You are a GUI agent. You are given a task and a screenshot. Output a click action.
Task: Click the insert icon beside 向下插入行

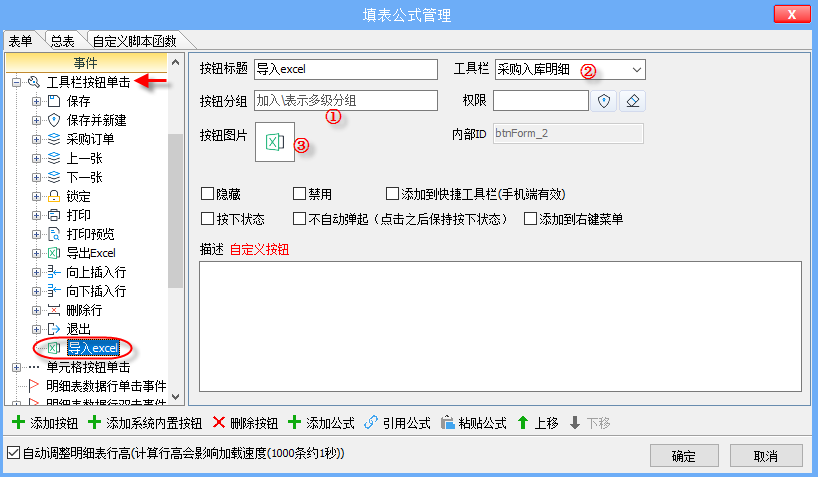pyautogui.click(x=54, y=291)
